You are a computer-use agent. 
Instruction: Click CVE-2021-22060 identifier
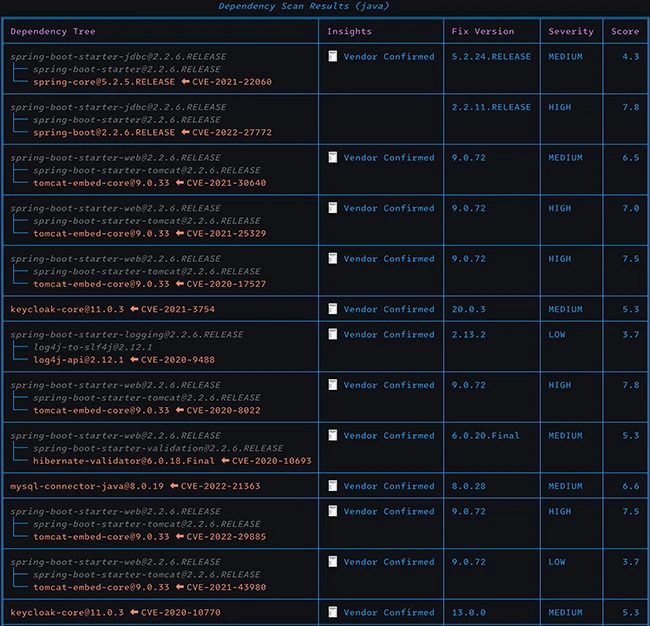(x=232, y=82)
